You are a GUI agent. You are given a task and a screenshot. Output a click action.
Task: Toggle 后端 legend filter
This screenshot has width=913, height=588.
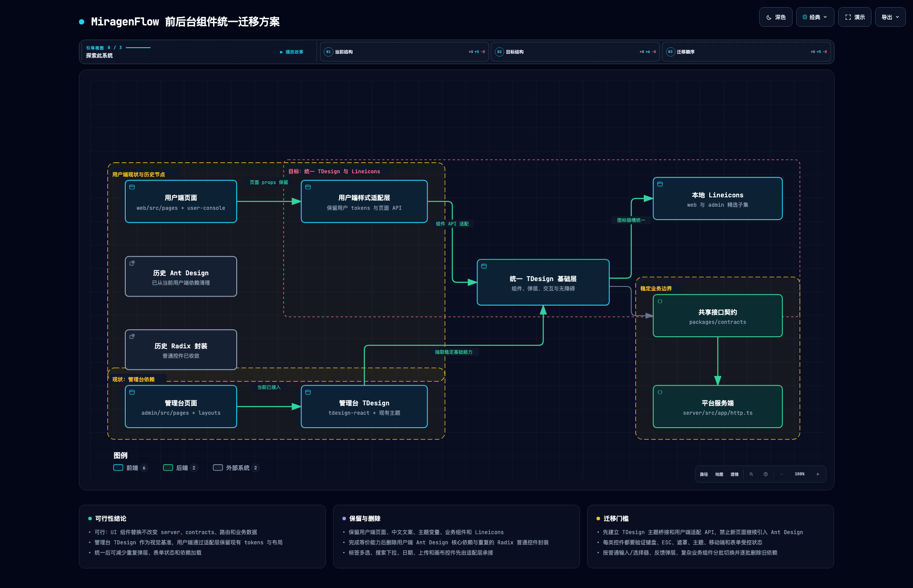point(180,468)
